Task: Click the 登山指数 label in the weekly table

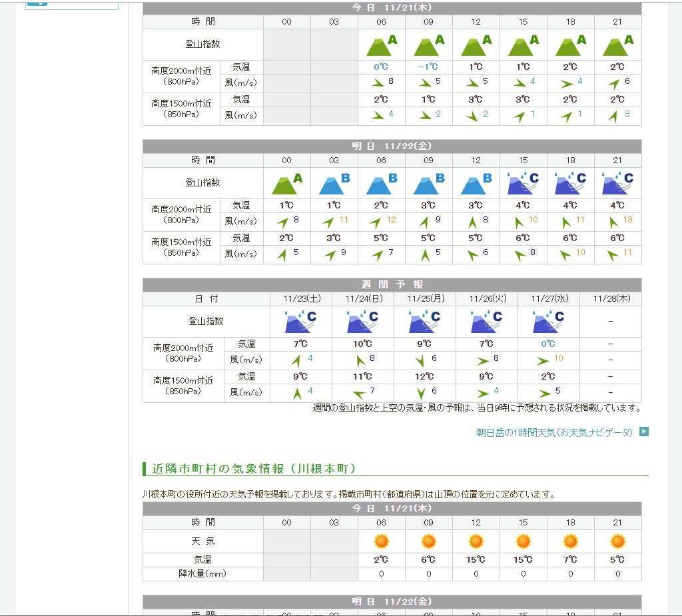Action: pos(206,321)
